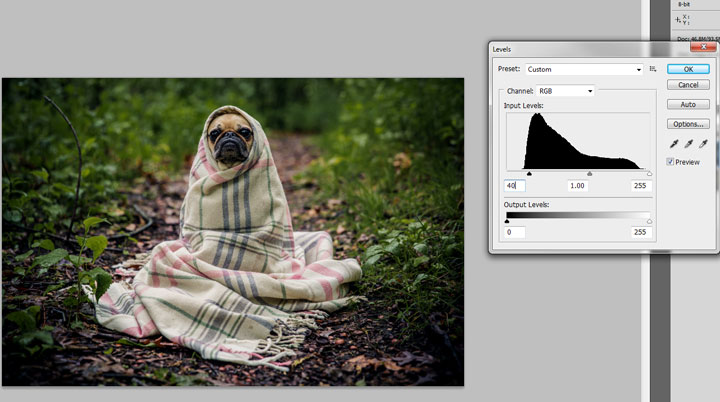This screenshot has width=720, height=402.
Task: Select the gray point eyedropper
Action: [x=688, y=144]
